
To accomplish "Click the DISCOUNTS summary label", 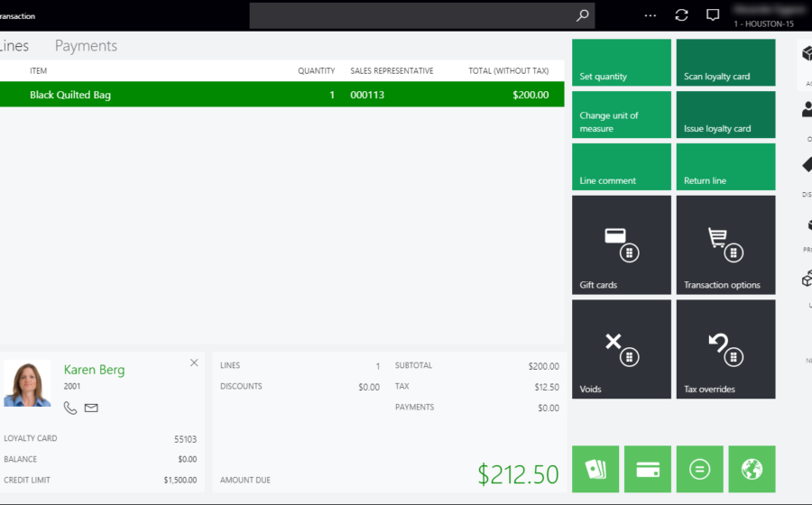I will coord(241,386).
